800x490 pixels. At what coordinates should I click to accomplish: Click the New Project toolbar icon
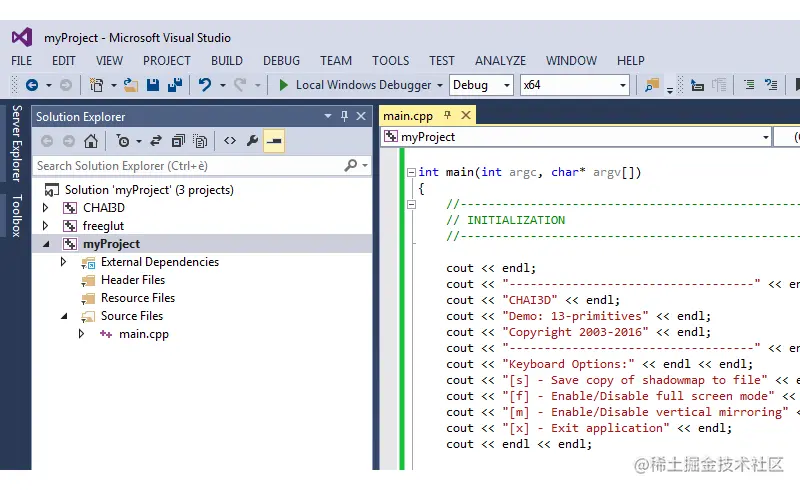point(96,85)
